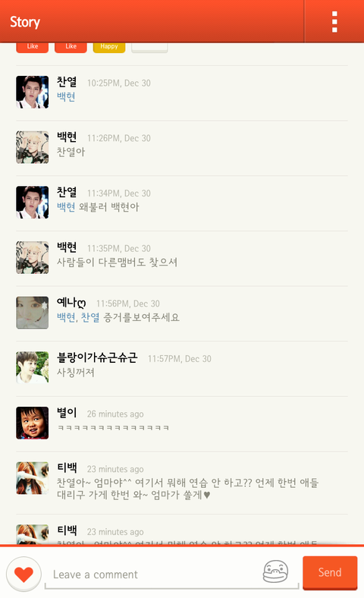
Task: Select the yellow Happy reaction tag
Action: click(x=109, y=47)
